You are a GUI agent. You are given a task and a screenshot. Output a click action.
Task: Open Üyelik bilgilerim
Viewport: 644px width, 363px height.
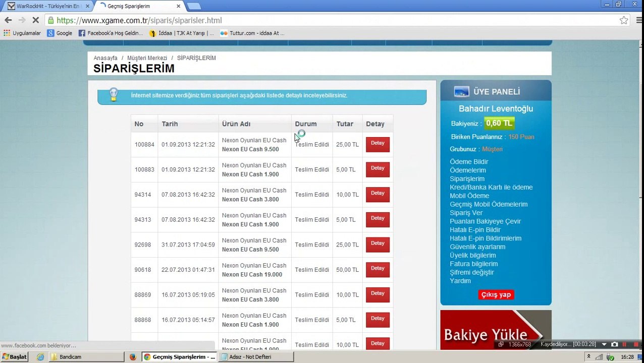(473, 256)
